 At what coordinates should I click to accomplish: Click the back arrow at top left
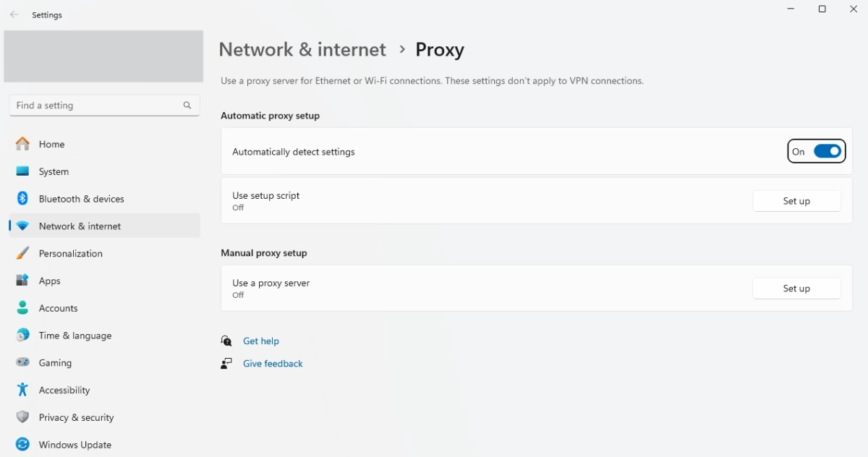click(13, 14)
